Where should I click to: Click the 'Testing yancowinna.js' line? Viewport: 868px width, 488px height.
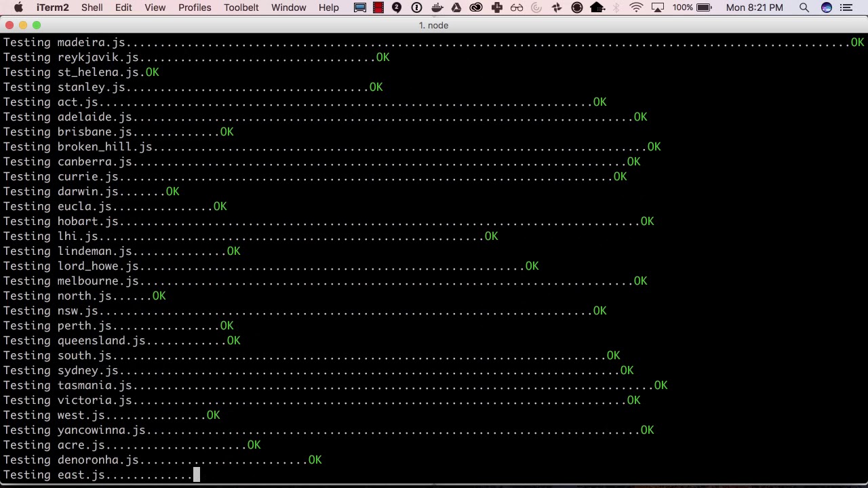pyautogui.click(x=328, y=430)
